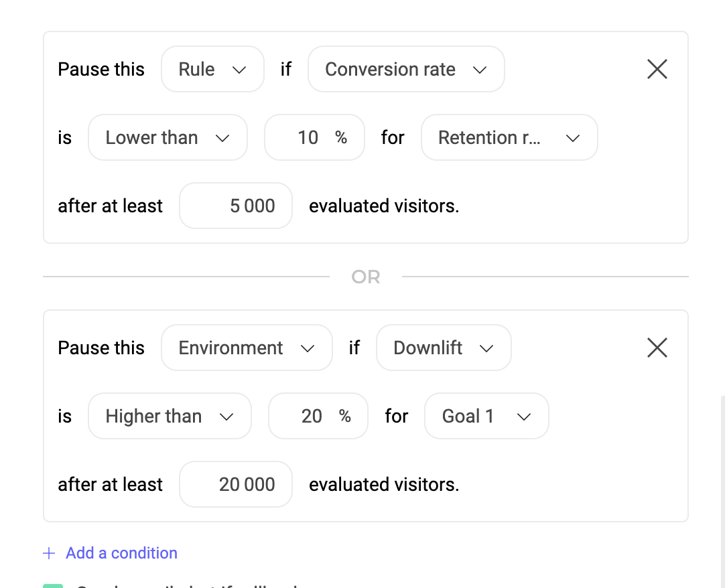Open the Lower than comparison dropdown
Viewport: 725px width, 588px height.
tap(168, 138)
